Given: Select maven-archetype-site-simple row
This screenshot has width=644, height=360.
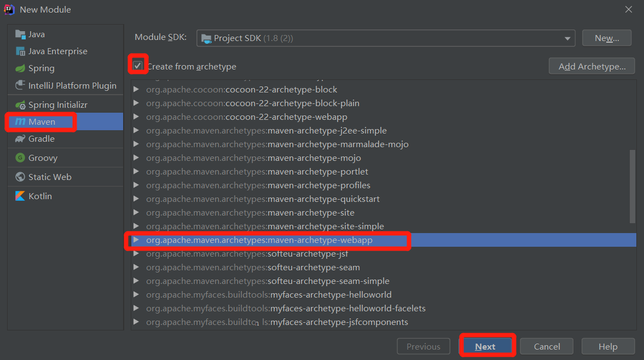Looking at the screenshot, I should (x=384, y=226).
